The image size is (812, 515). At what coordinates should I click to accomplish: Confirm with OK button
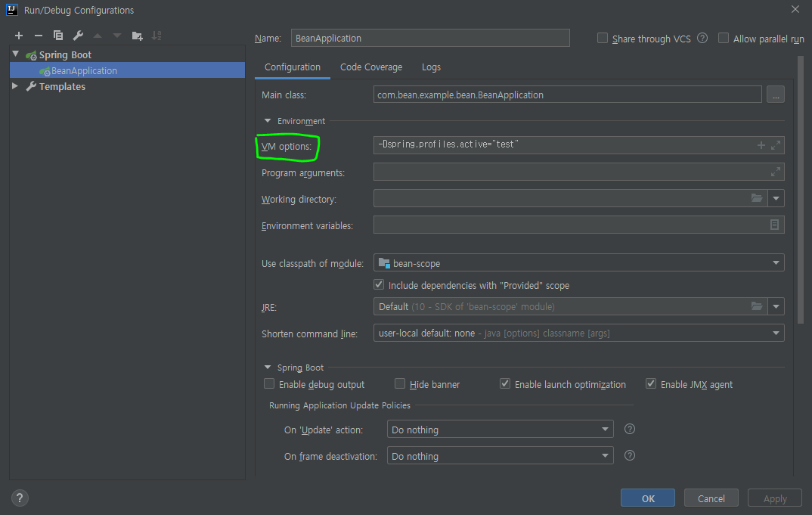648,498
